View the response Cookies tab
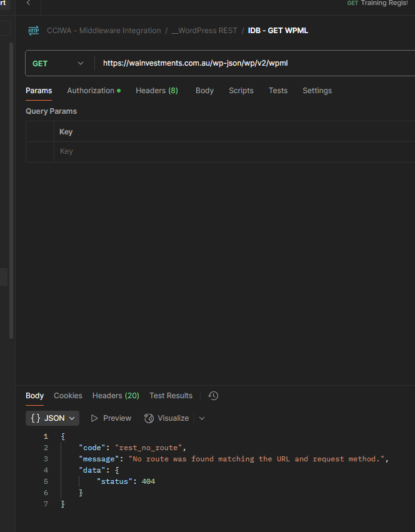Image resolution: width=415 pixels, height=532 pixels. [67, 396]
